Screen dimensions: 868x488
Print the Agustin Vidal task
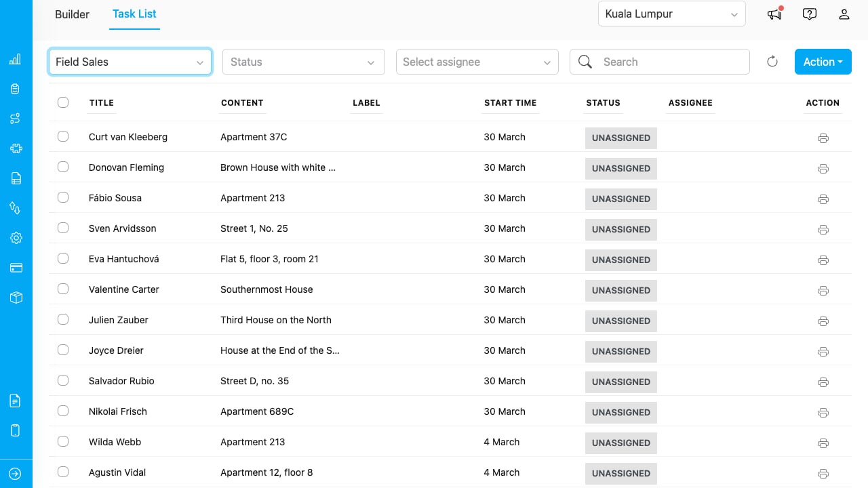[823, 474]
